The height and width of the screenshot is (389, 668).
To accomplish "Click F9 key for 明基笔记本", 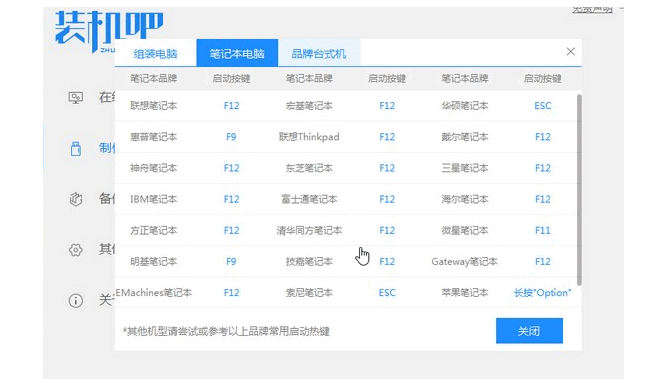I will [231, 262].
